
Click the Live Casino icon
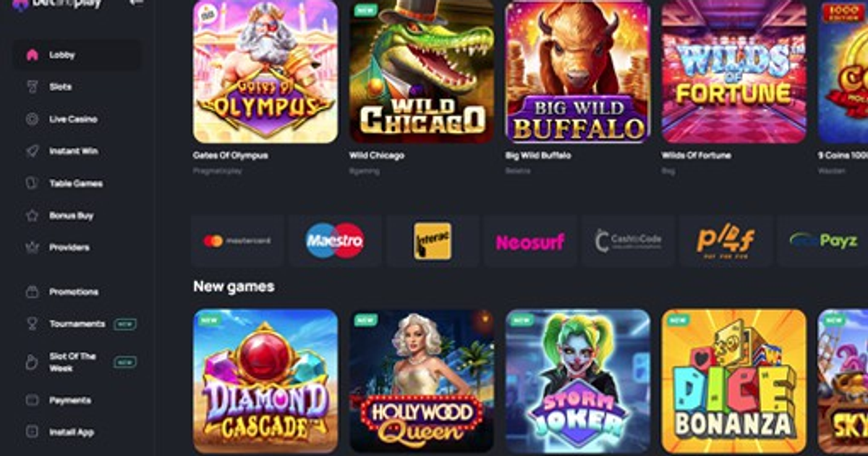point(32,119)
